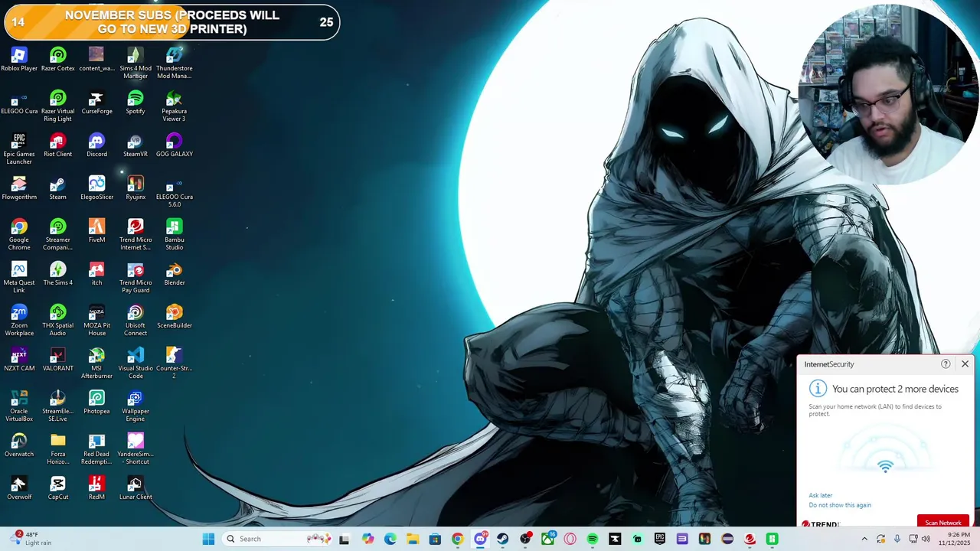This screenshot has width=980, height=551.
Task: Open MSI Afterburner shortcut
Action: [x=96, y=363]
